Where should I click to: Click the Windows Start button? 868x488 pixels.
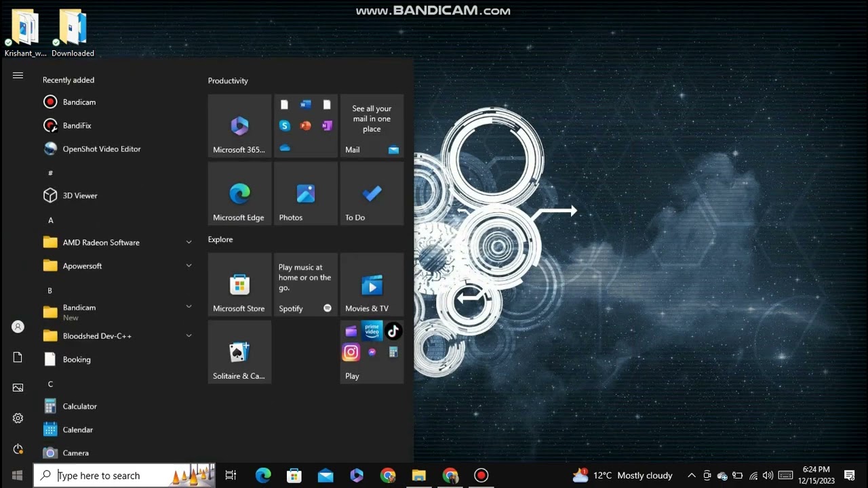17,475
